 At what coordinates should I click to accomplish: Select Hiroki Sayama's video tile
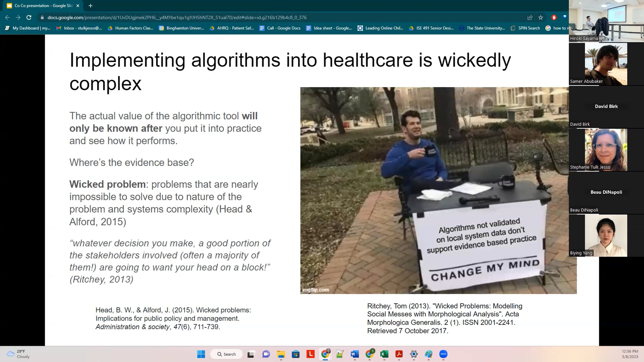tap(606, 21)
